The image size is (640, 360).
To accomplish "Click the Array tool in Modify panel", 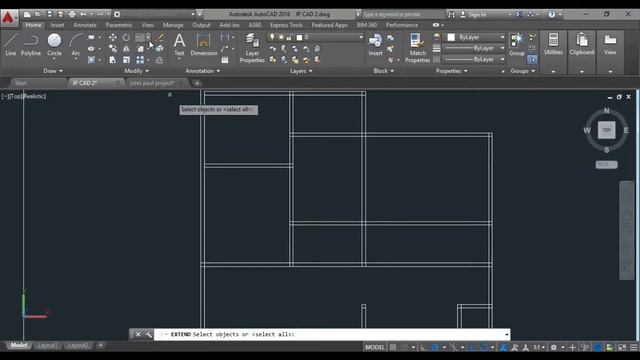I will pos(140,60).
